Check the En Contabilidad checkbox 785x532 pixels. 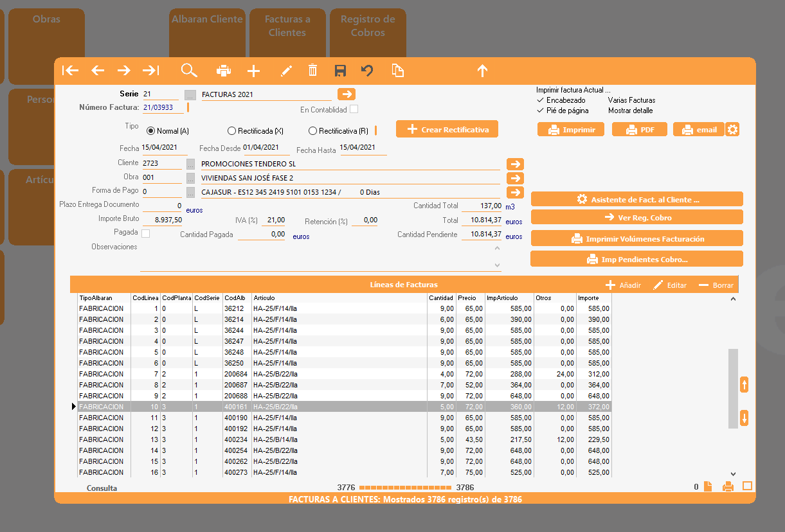tap(354, 109)
